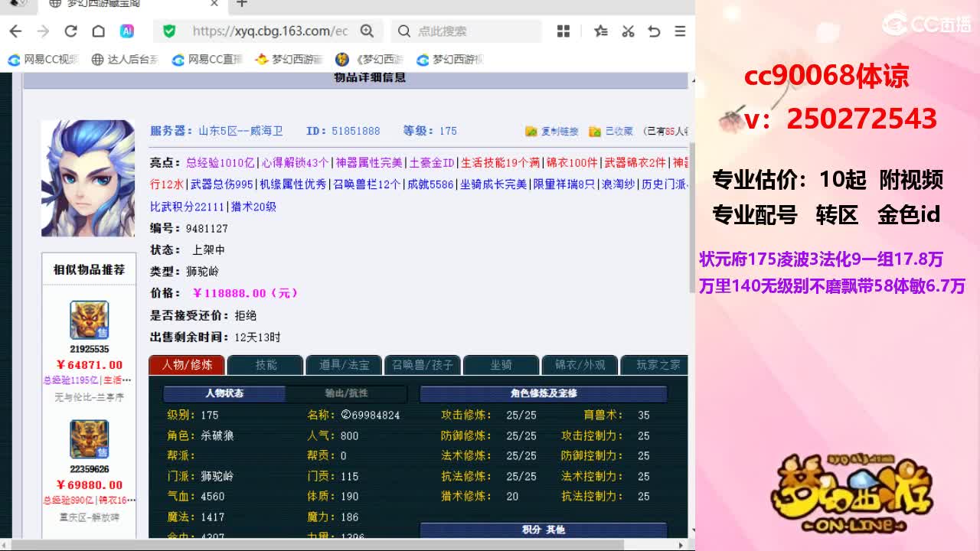Click the 总经验1010亿 highlight
980x551 pixels.
pos(220,163)
